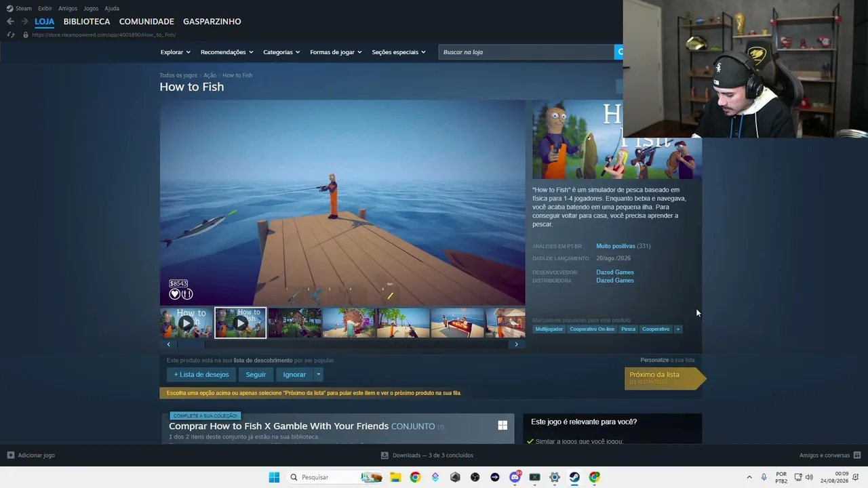This screenshot has width=868, height=488.
Task: Add game to Lista de desejos
Action: click(x=201, y=375)
